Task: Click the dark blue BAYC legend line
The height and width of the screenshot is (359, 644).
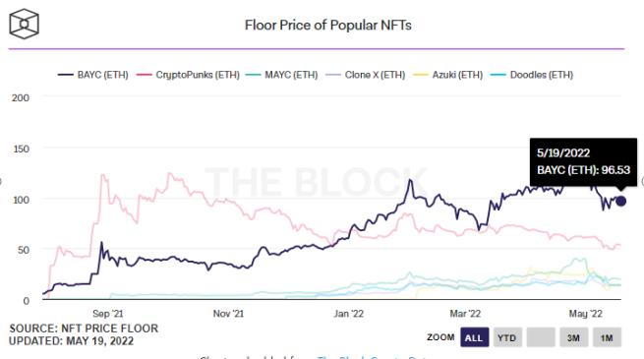Action: [65, 75]
